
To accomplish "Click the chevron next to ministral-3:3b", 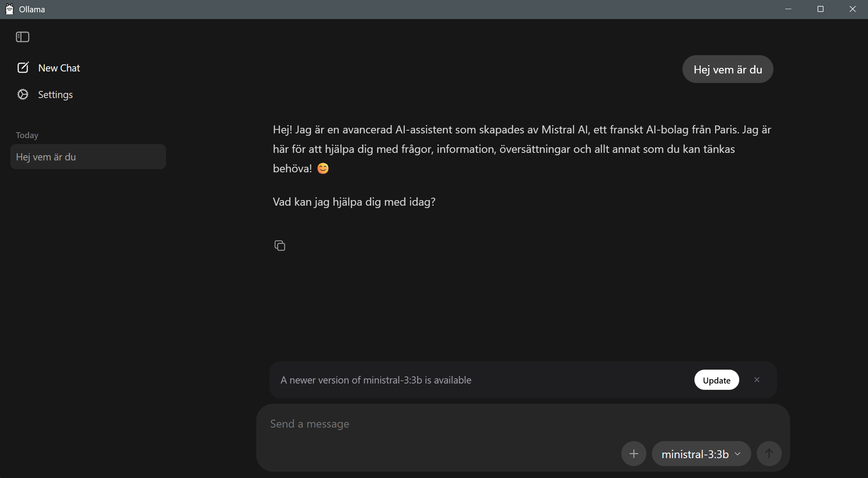I will (738, 454).
